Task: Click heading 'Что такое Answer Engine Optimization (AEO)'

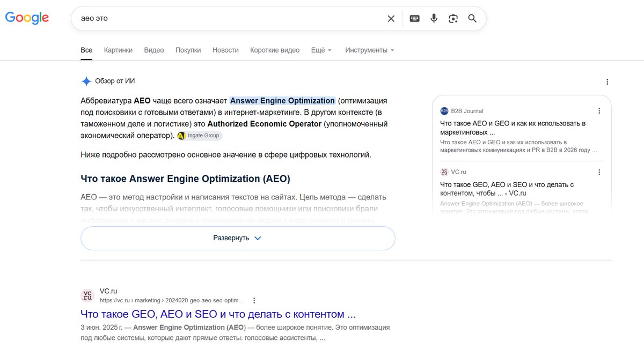Action: (185, 179)
